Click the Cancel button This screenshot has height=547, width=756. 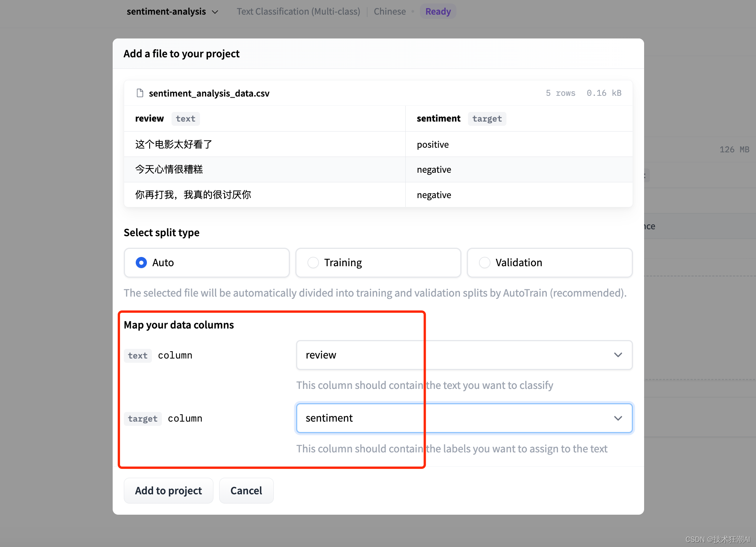click(246, 490)
